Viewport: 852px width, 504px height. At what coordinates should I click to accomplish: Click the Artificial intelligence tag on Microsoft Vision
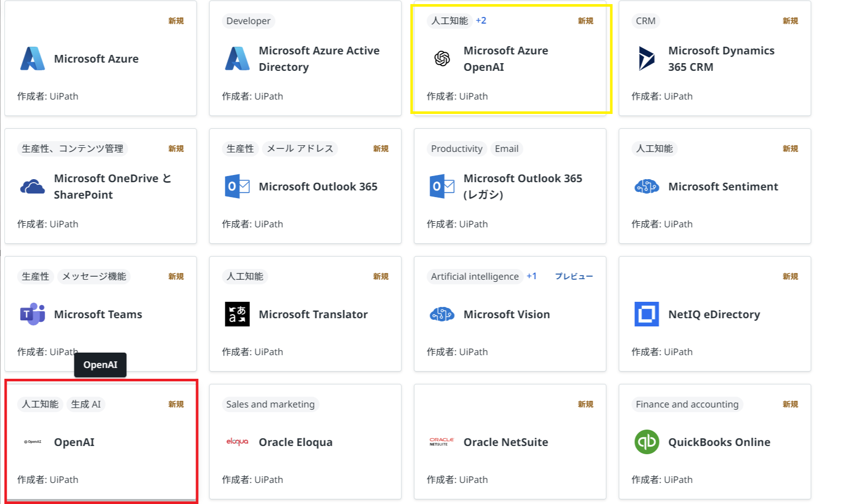coord(475,276)
